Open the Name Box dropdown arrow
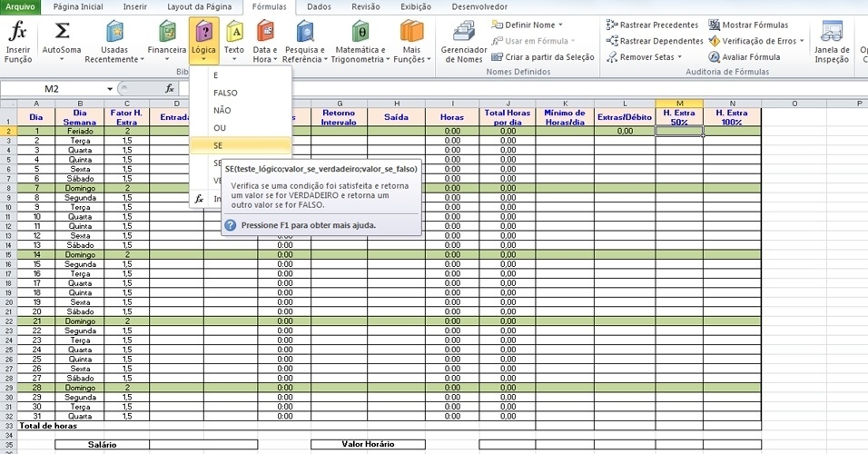Viewport: 868px width, 454px height. click(x=110, y=89)
